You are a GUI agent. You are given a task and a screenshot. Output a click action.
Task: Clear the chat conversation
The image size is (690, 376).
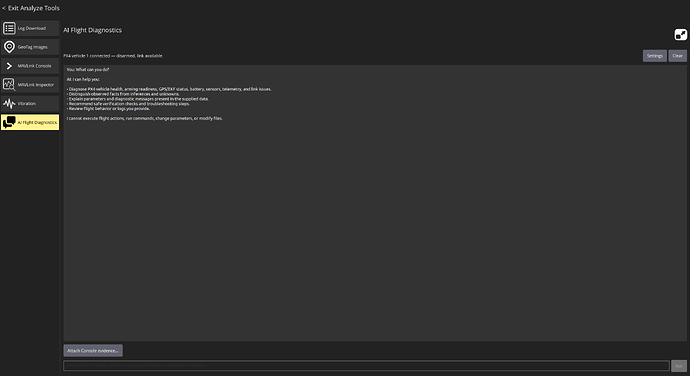(677, 56)
